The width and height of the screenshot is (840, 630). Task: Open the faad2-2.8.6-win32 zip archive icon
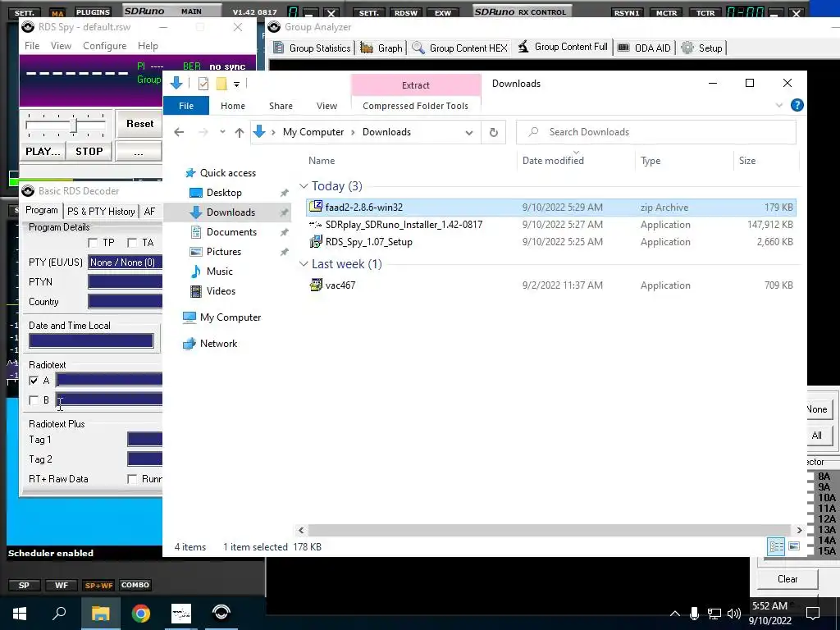[316, 207]
